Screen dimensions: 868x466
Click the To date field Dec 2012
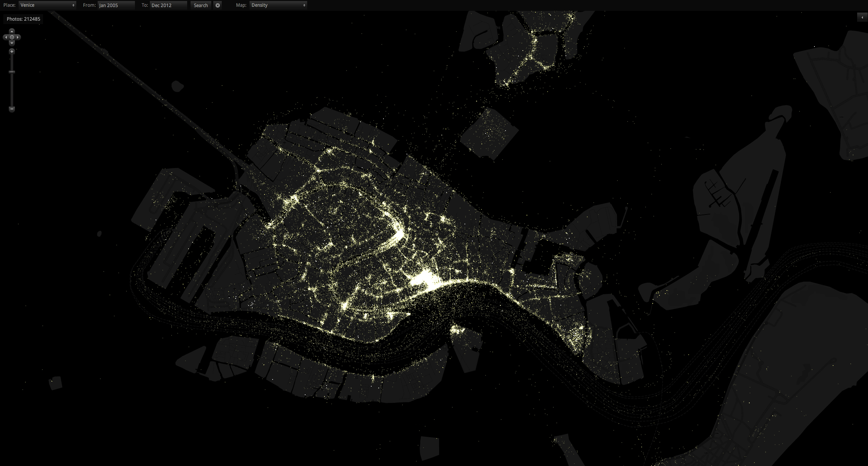pyautogui.click(x=168, y=5)
